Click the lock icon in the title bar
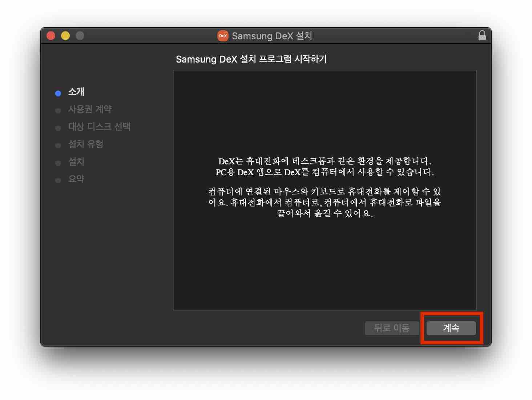The width and height of the screenshot is (532, 400). 482,36
